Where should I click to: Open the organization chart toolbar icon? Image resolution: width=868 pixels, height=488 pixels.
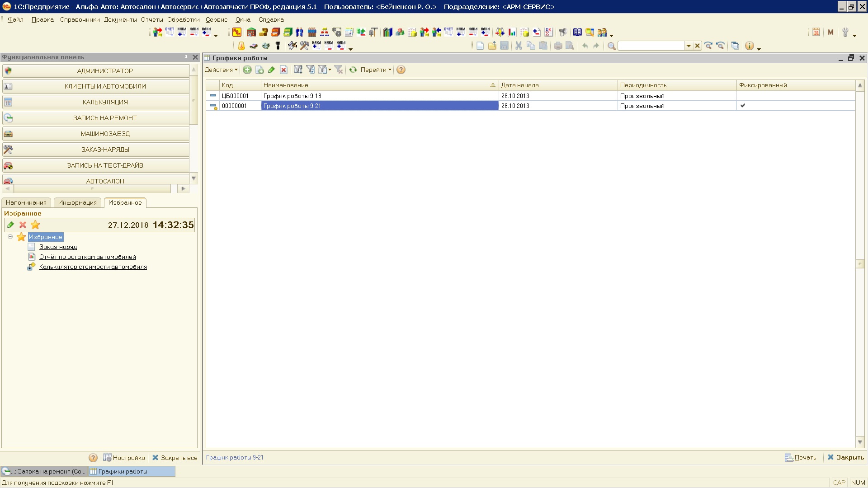[x=324, y=32]
